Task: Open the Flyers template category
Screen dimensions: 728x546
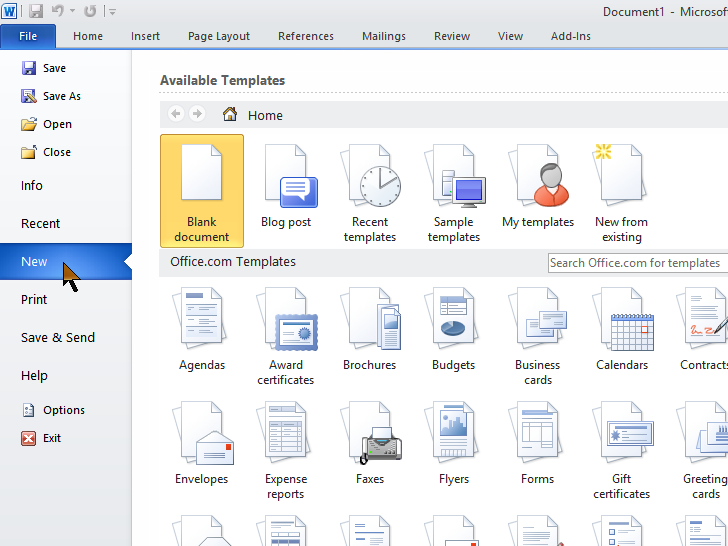Action: [x=454, y=443]
